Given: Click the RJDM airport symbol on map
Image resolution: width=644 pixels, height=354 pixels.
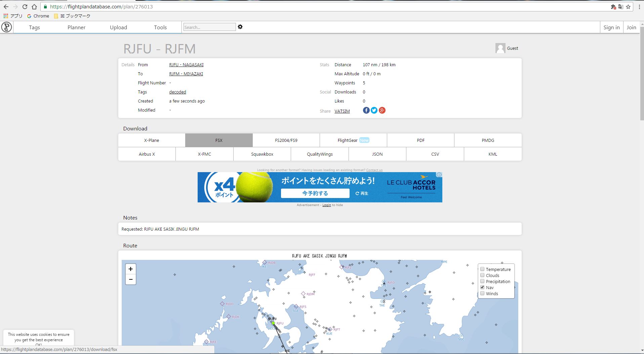Looking at the screenshot, I should pos(303,294).
